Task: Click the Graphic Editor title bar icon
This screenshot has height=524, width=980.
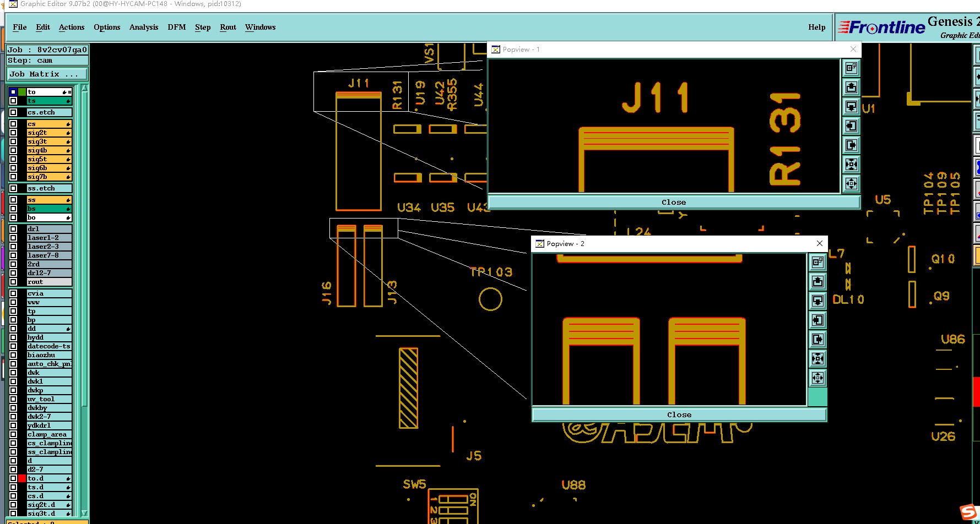Action: [13, 4]
